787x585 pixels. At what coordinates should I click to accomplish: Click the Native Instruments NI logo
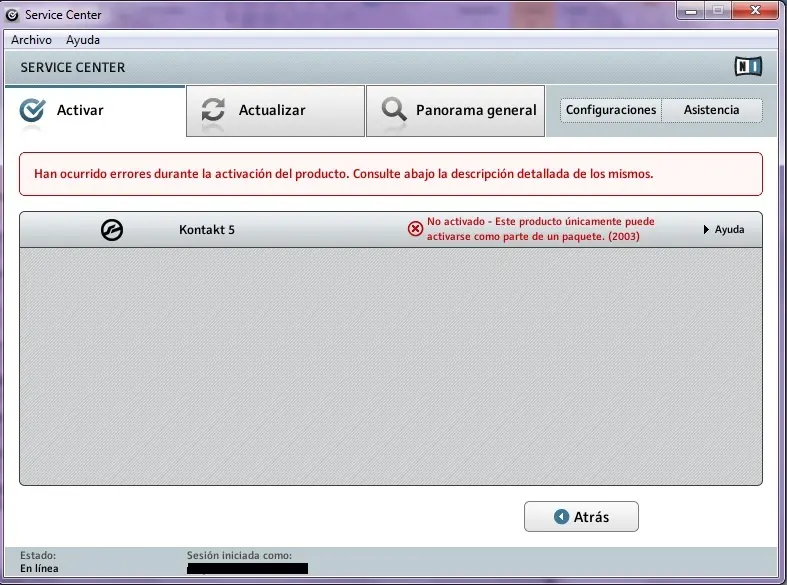coord(748,66)
